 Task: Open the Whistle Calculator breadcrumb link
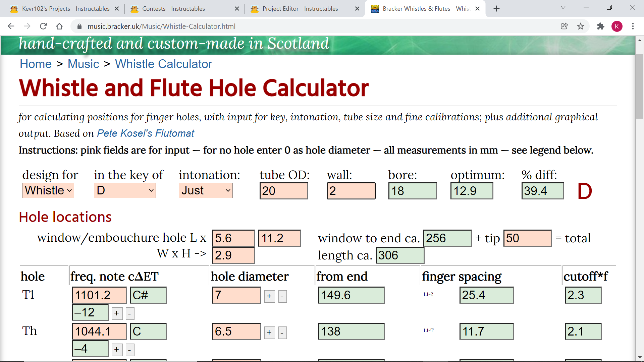tap(164, 64)
